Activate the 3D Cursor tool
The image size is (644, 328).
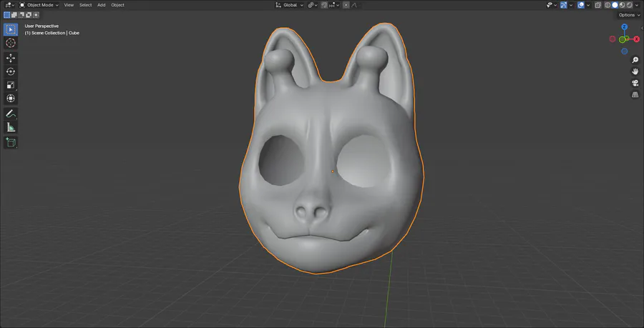tap(11, 43)
